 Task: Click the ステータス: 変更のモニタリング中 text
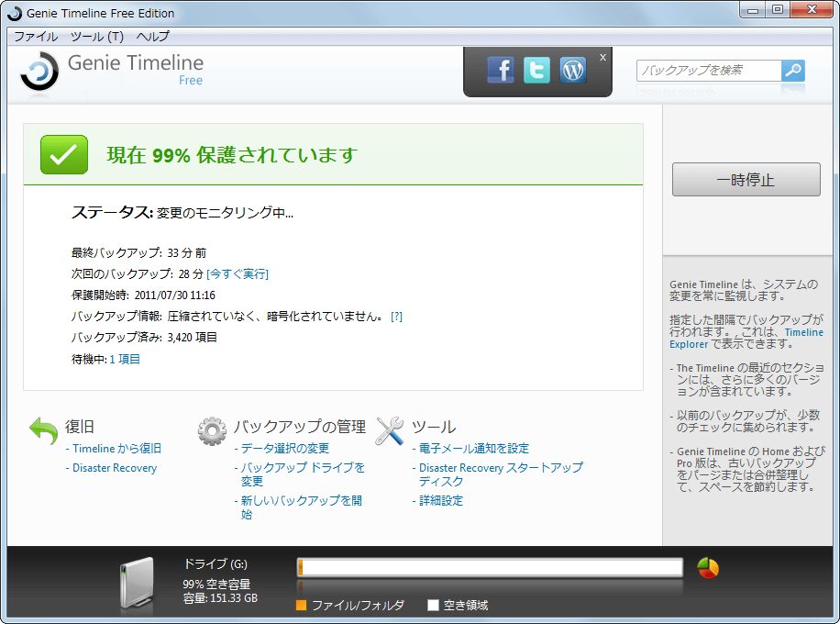(x=182, y=212)
